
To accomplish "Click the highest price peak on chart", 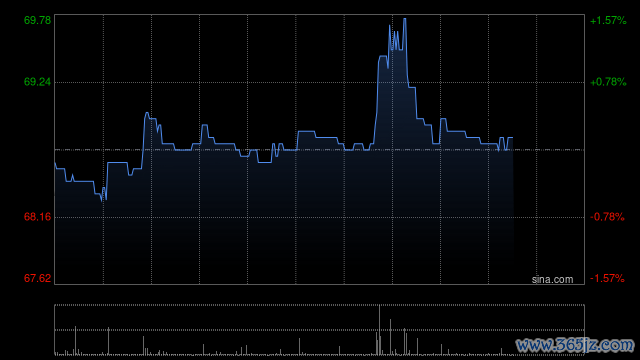I will [x=404, y=19].
